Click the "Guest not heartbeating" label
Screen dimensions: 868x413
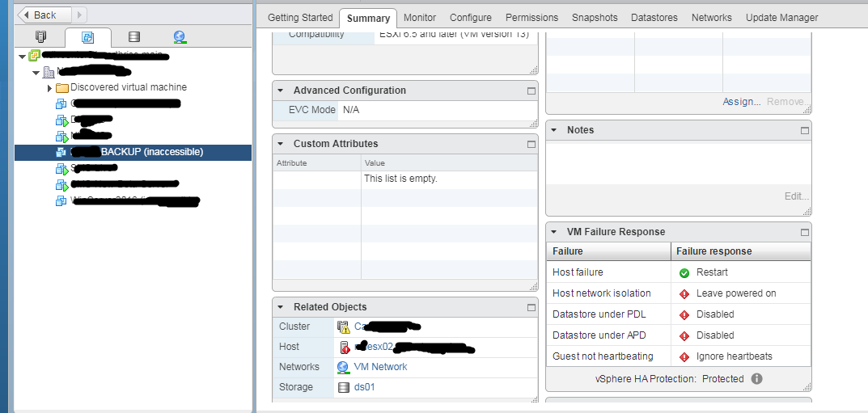click(x=603, y=356)
